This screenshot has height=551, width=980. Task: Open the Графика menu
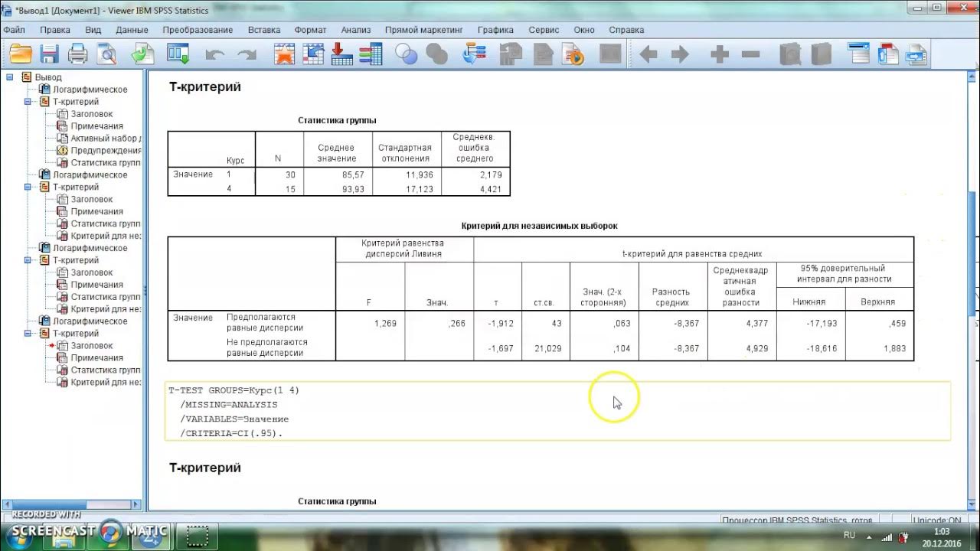click(x=495, y=30)
